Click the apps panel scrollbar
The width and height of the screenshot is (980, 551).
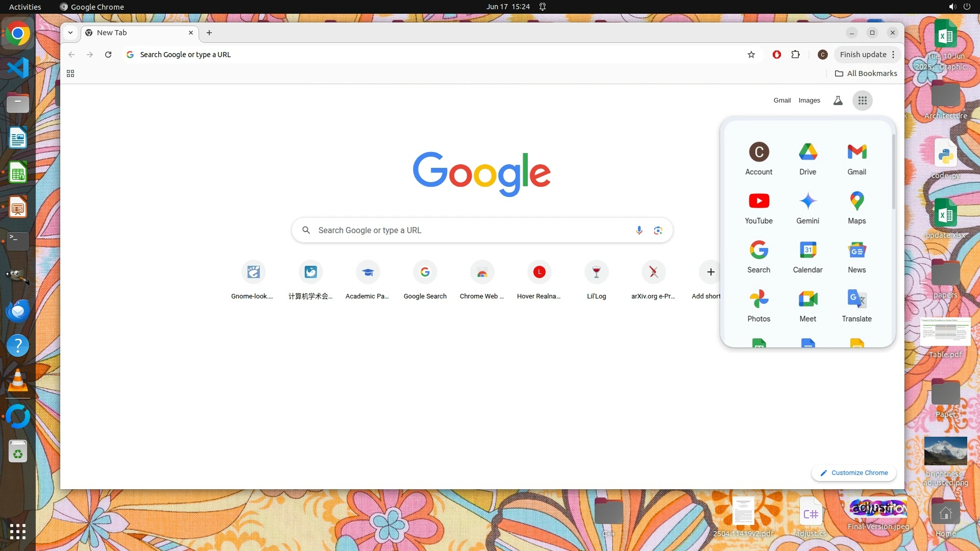[x=894, y=171]
